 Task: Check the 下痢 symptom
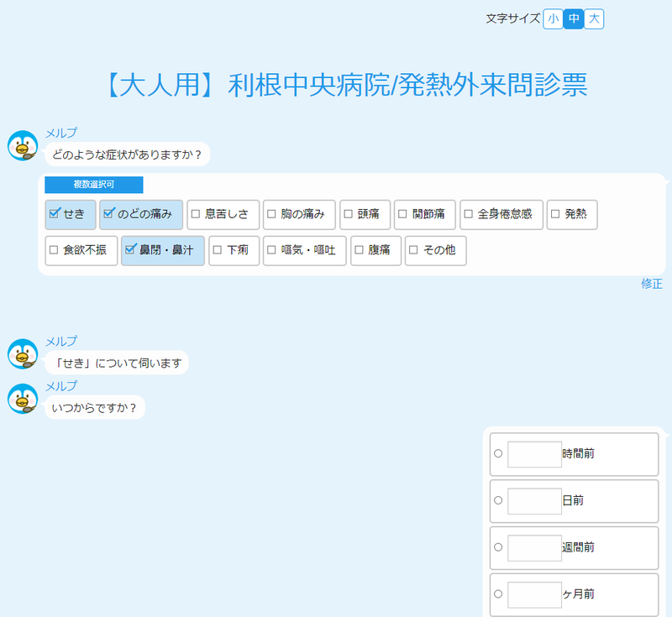[234, 250]
